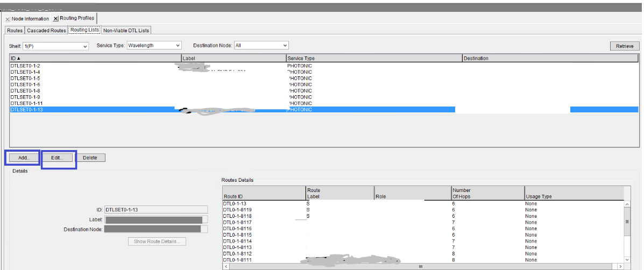Select the Routing Lists tab
Screen dimensions: 644x270
84,30
